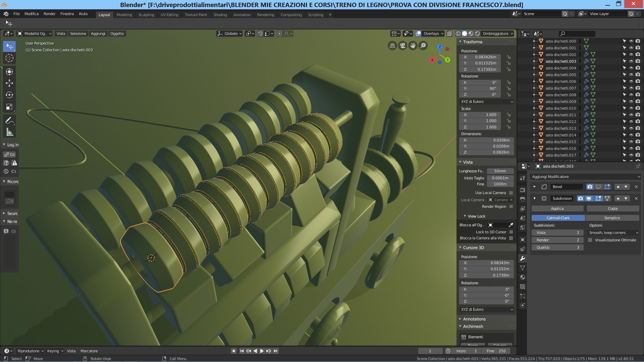Open rotation XYZ di Eulero dropdown
Screen dimensions: 644x362
pos(486,102)
